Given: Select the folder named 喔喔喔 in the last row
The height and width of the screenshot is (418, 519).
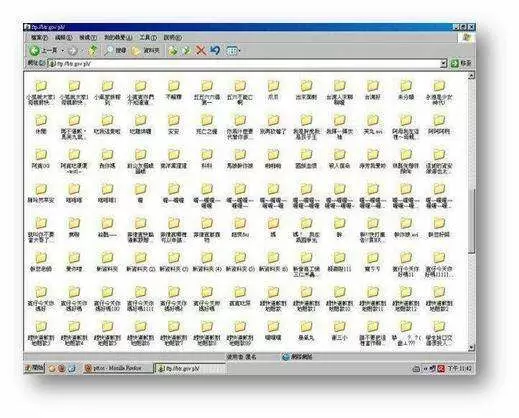Looking at the screenshot, I should coord(273,331).
